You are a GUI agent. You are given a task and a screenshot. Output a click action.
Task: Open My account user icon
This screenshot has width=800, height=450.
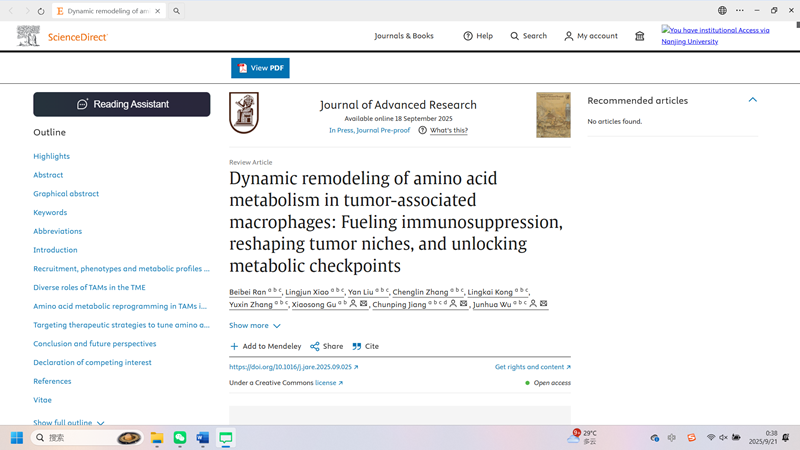569,36
